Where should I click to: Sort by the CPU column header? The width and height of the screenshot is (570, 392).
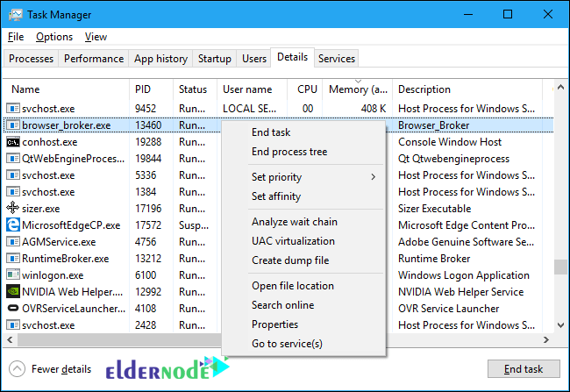(x=305, y=89)
